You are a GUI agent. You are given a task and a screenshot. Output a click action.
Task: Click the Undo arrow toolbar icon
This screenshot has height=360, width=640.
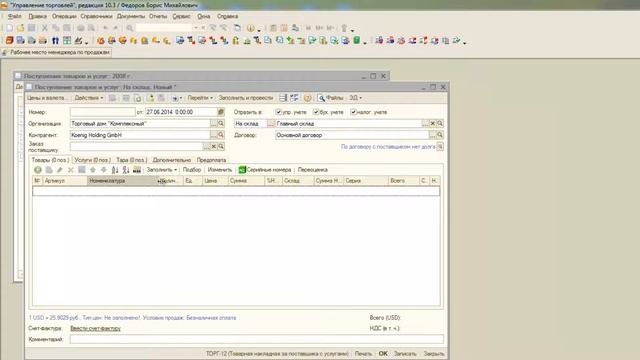[105, 28]
